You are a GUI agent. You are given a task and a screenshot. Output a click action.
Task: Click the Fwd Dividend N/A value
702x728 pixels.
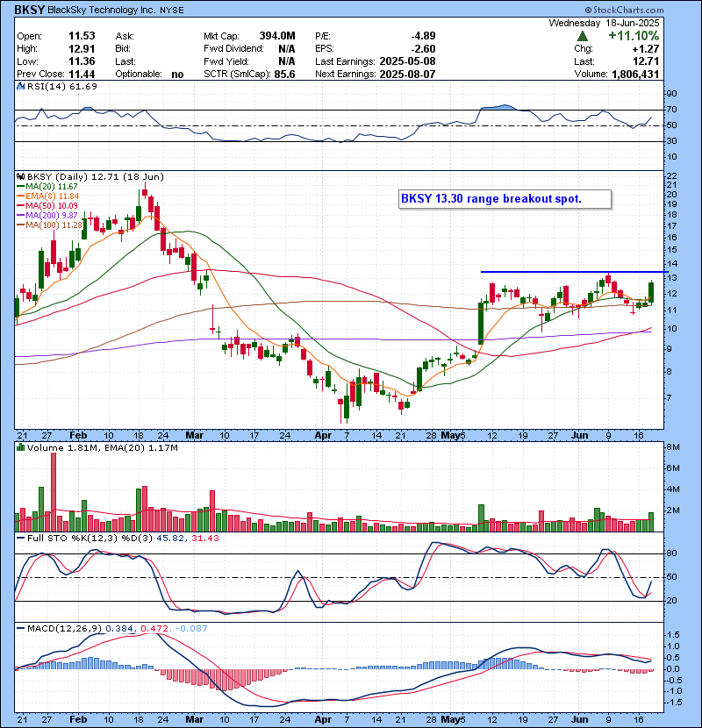287,49
